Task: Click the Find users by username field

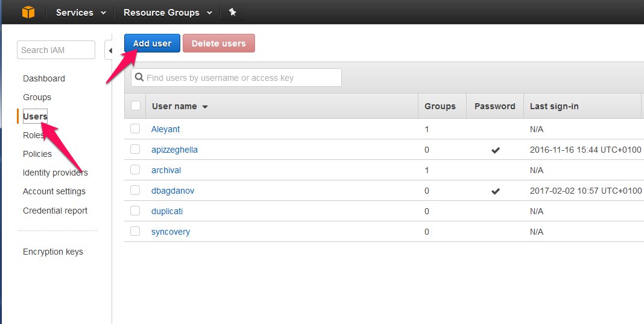Action: [x=236, y=78]
